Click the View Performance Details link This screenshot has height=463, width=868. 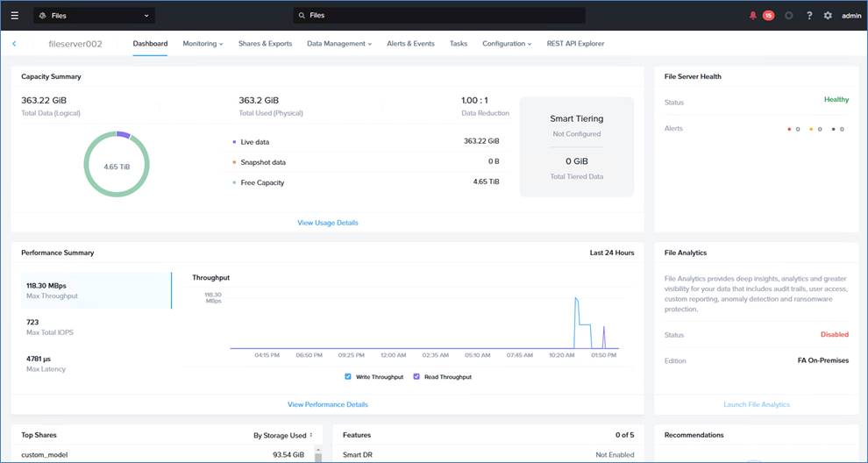(x=328, y=404)
